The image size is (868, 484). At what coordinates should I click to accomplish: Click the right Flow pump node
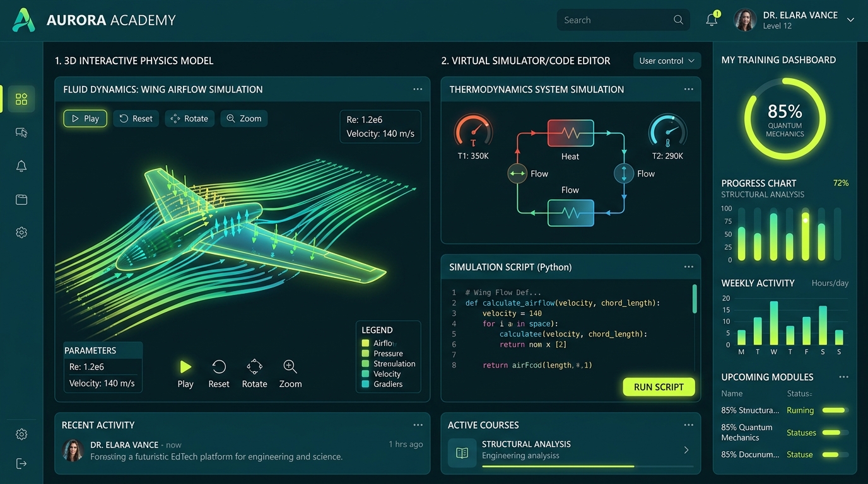(x=624, y=173)
